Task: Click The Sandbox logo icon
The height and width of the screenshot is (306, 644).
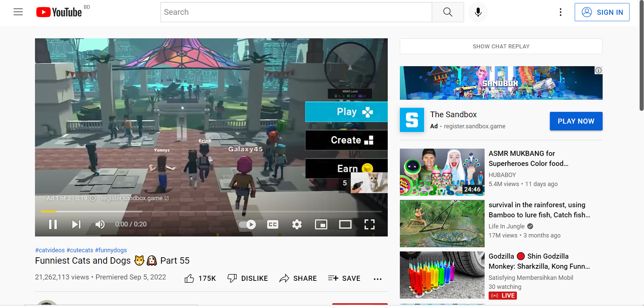Action: pyautogui.click(x=412, y=120)
